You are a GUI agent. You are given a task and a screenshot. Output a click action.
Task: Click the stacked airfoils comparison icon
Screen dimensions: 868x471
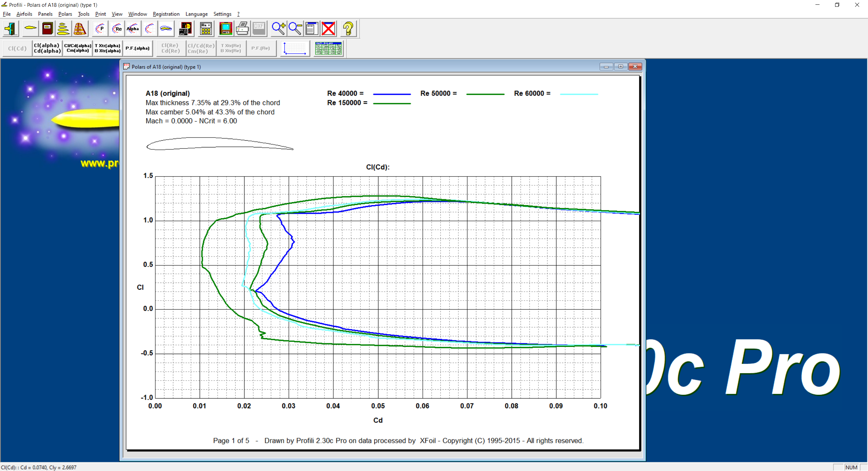pos(63,29)
